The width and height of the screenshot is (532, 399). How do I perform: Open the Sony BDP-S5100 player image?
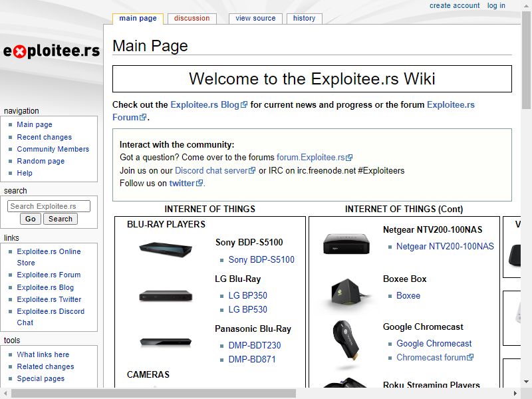[166, 249]
